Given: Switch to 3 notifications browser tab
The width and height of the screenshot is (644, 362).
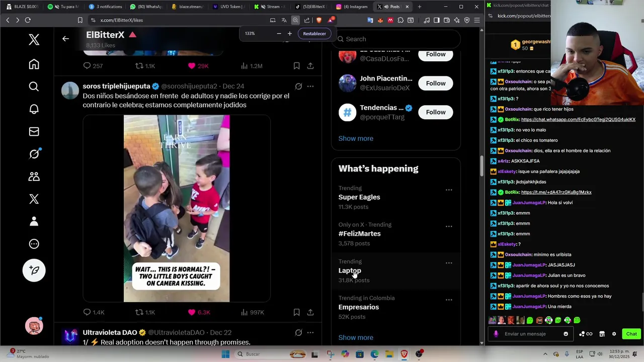Looking at the screenshot, I should pyautogui.click(x=105, y=7).
